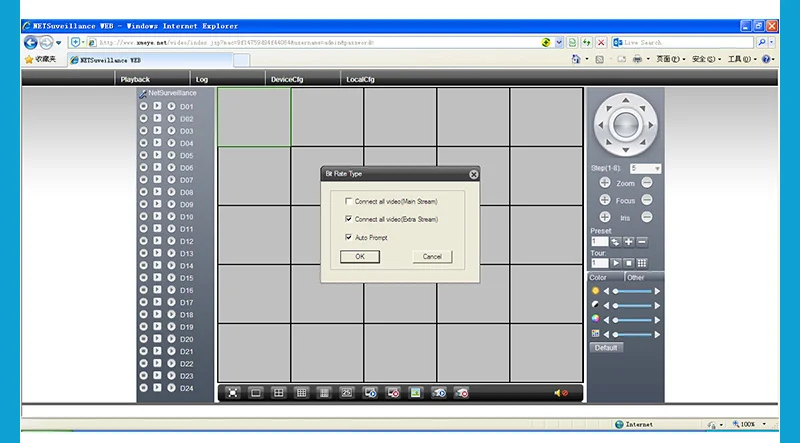Click the mute audio speaker icon
Image resolution: width=800 pixels, height=443 pixels.
point(560,393)
